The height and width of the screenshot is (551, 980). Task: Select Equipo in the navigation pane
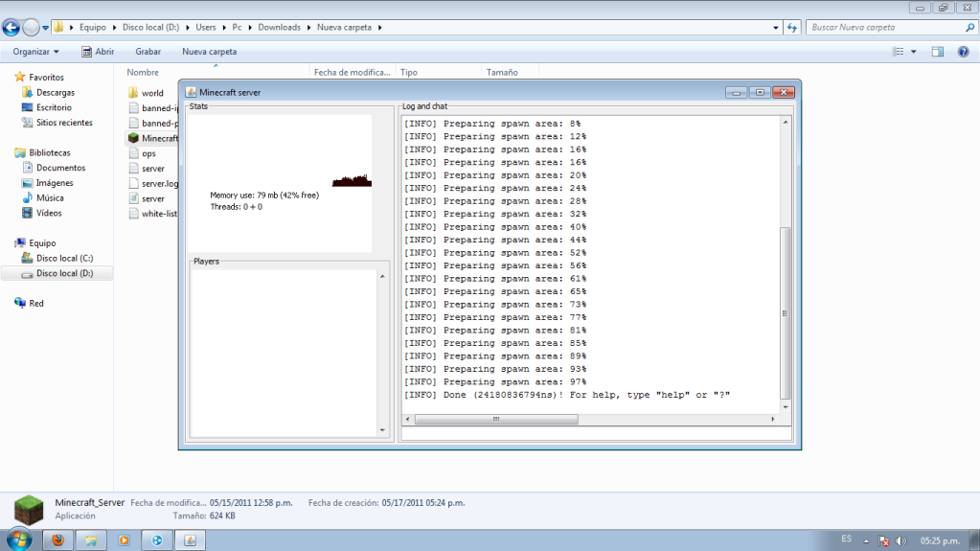tap(35, 242)
